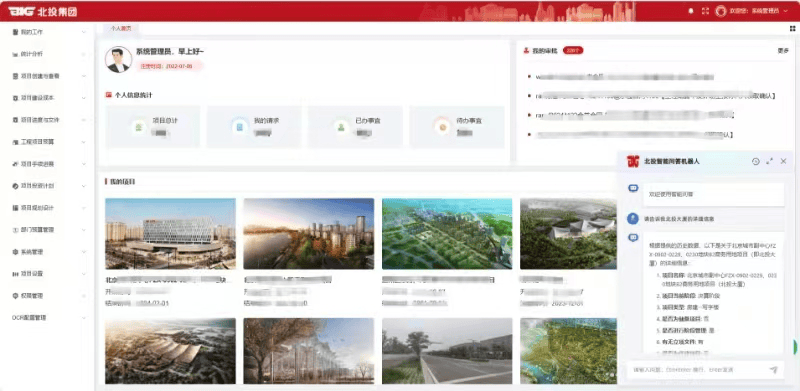Open the notification bell in header
The height and width of the screenshot is (391, 800).
point(691,11)
